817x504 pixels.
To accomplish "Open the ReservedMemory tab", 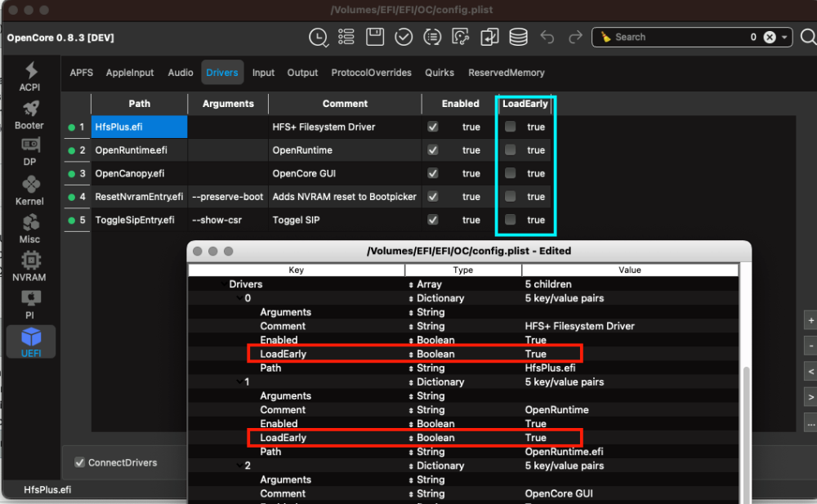I will (506, 73).
